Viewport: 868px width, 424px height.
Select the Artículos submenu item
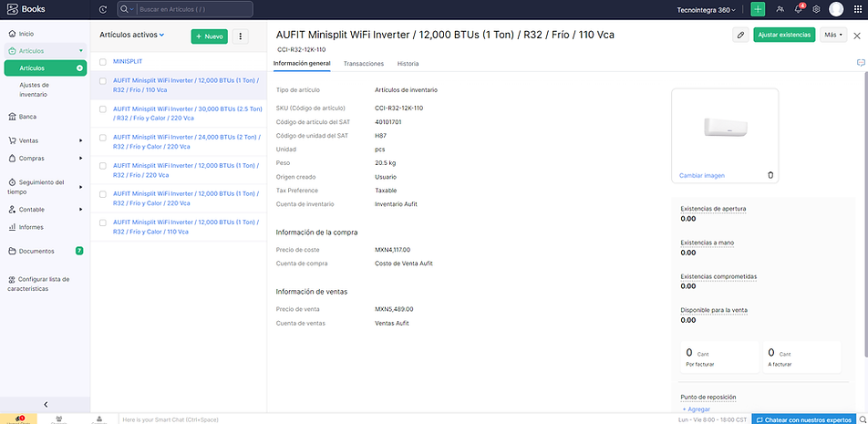click(46, 68)
